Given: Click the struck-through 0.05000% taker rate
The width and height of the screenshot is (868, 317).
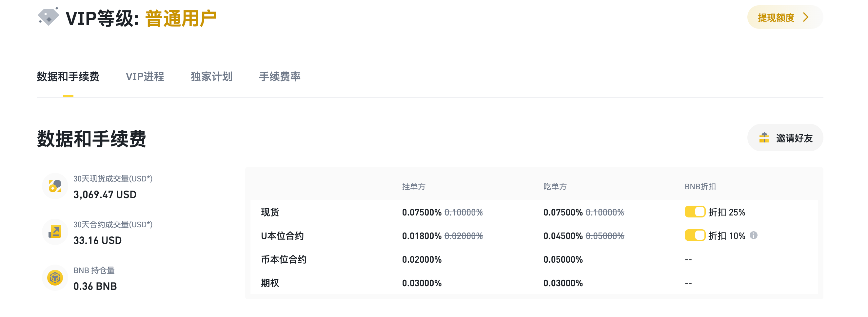Looking at the screenshot, I should (605, 236).
